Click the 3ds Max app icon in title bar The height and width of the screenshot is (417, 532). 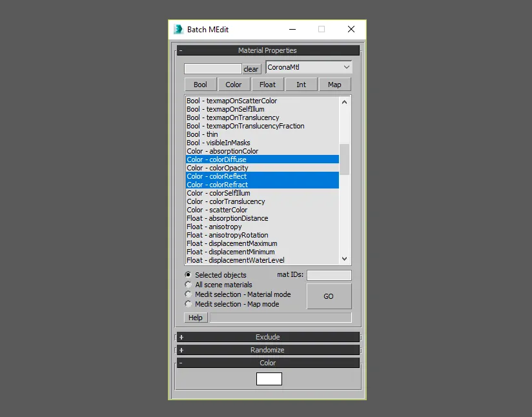pos(179,29)
